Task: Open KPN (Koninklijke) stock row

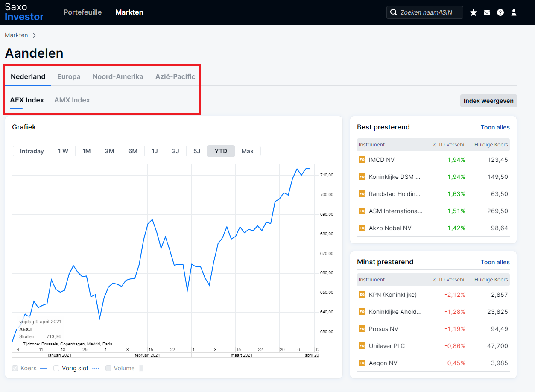Action: [433, 295]
